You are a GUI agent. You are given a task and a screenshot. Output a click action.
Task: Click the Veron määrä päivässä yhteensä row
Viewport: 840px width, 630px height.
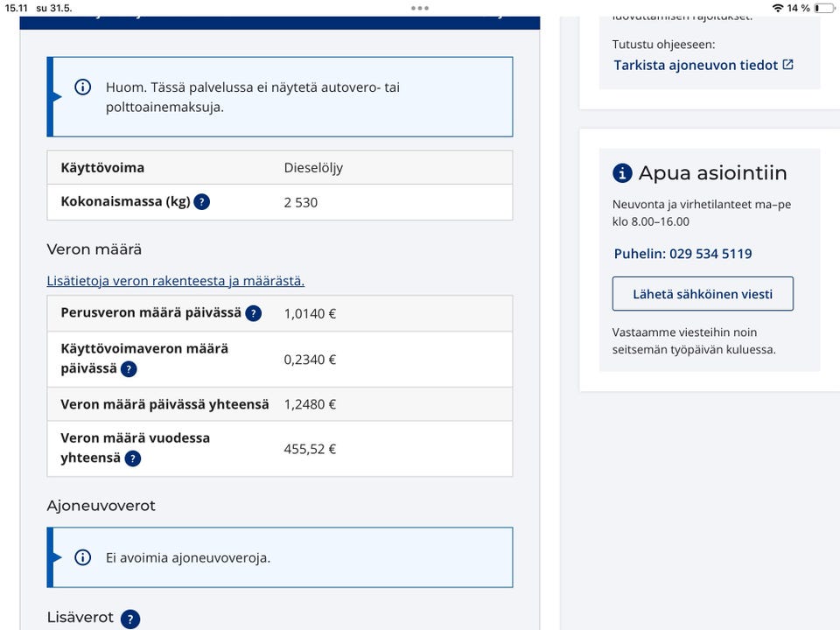pos(280,404)
